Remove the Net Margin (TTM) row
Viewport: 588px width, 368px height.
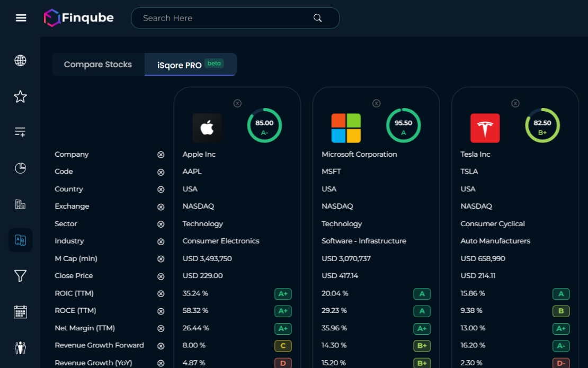tap(161, 329)
